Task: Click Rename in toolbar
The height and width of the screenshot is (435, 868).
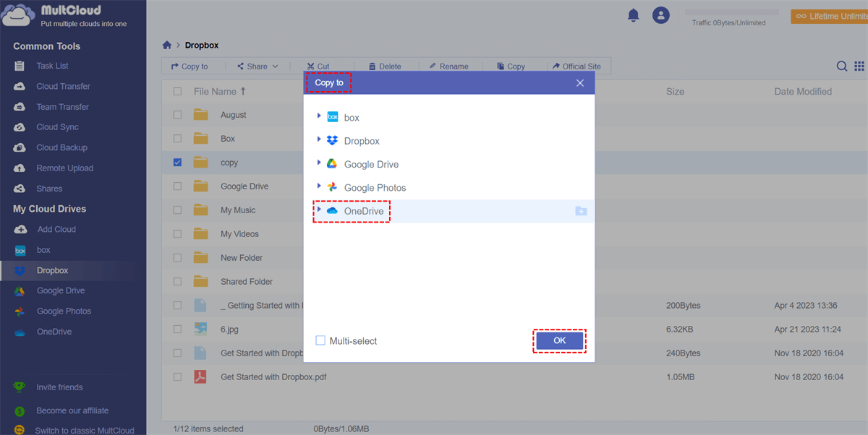Action: coord(448,66)
